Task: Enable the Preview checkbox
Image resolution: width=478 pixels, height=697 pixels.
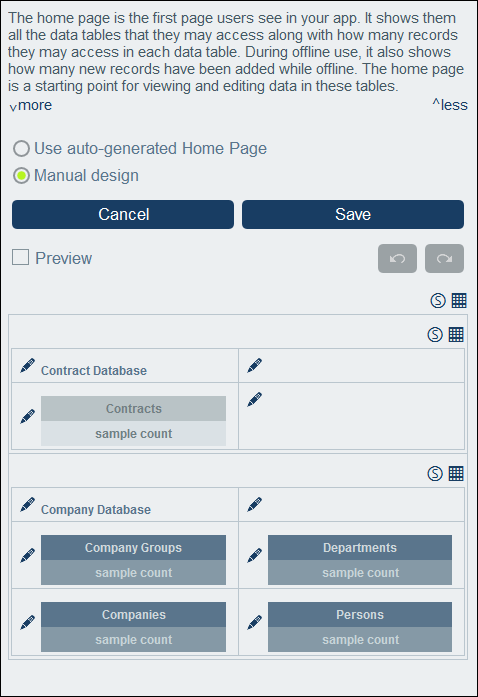Action: coord(20,257)
